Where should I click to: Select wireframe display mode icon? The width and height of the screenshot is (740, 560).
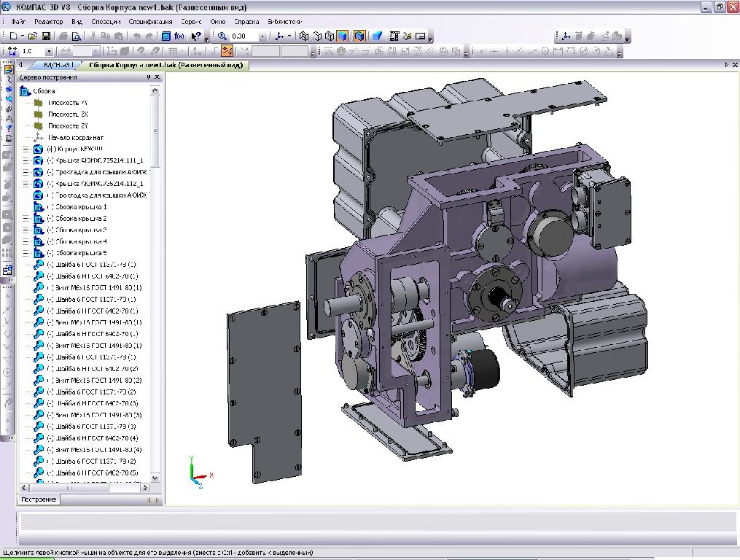305,36
